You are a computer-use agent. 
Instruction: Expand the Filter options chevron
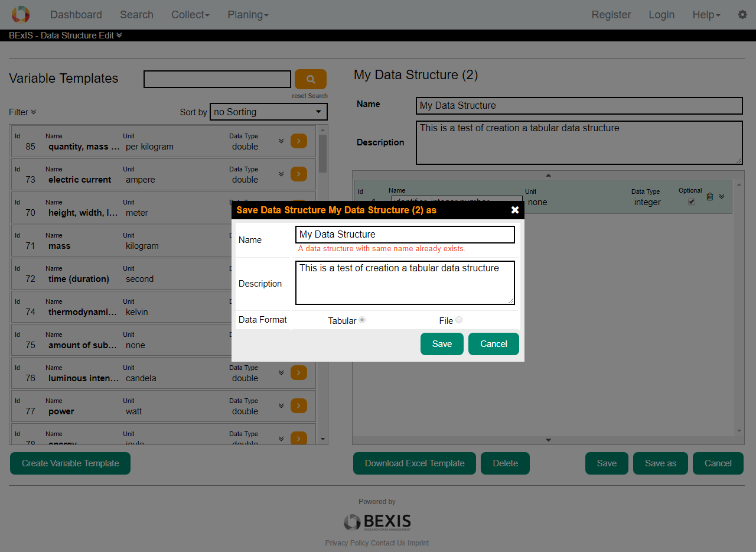pos(34,112)
